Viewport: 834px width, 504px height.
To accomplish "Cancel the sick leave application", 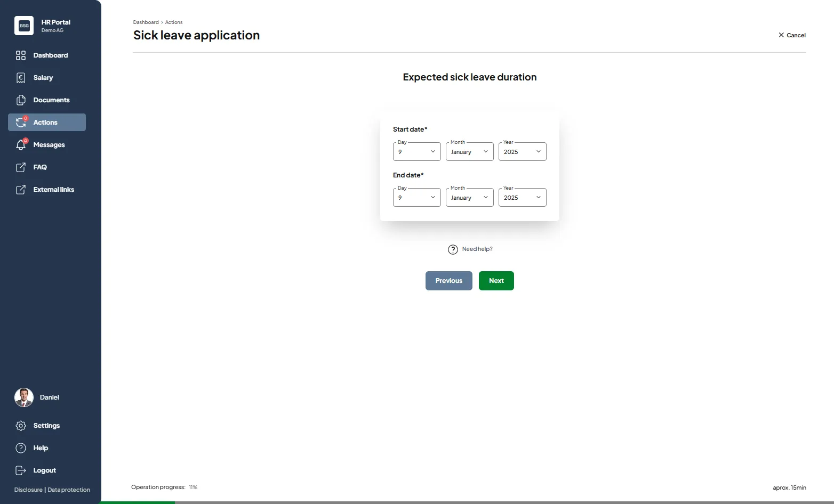I will (792, 35).
